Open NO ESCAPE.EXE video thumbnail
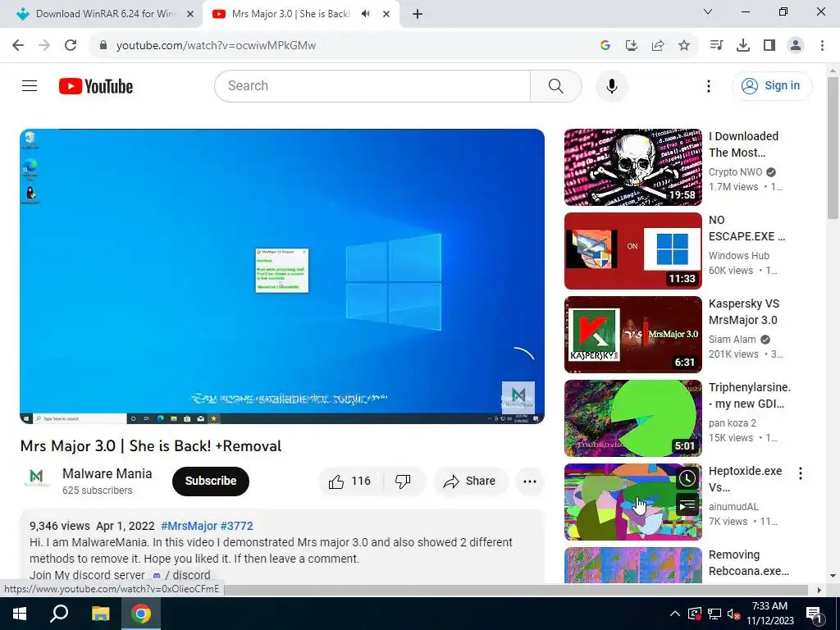The height and width of the screenshot is (630, 840). [x=632, y=251]
